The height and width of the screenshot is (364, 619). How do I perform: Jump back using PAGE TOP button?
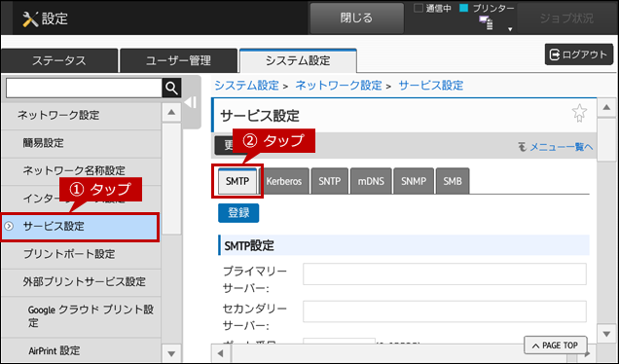555,346
